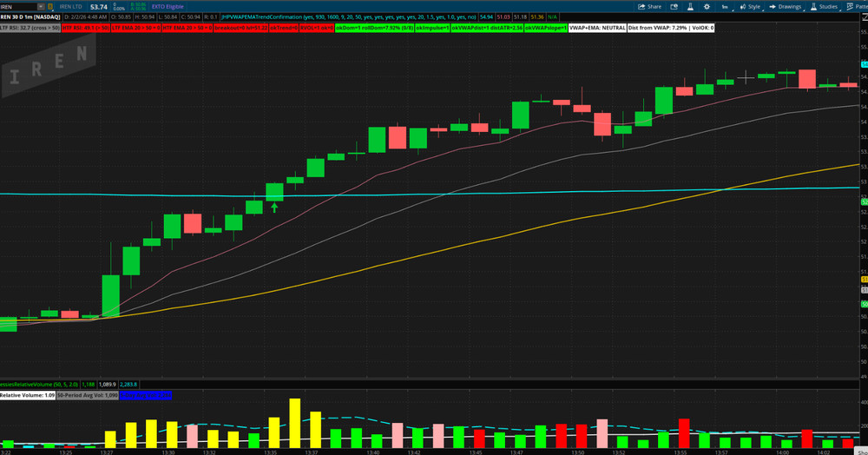This screenshot has width=868, height=455.
Task: Open the Studies menu
Action: coord(824,7)
